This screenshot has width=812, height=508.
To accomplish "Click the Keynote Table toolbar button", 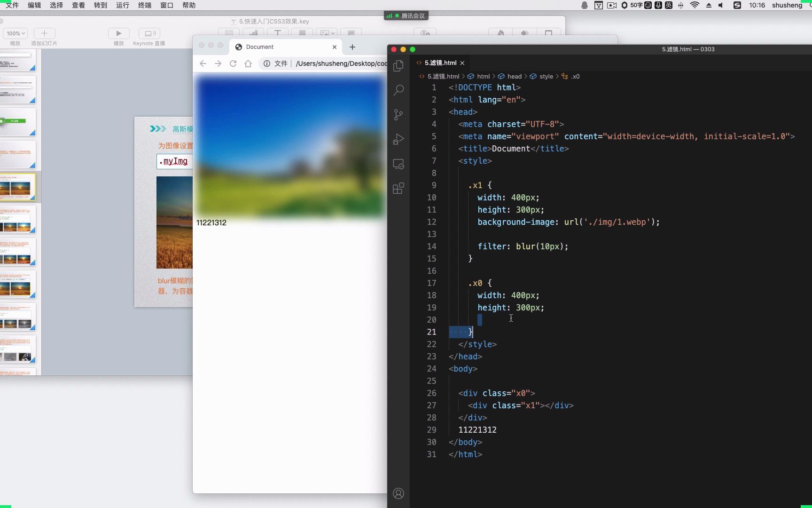I will click(229, 32).
